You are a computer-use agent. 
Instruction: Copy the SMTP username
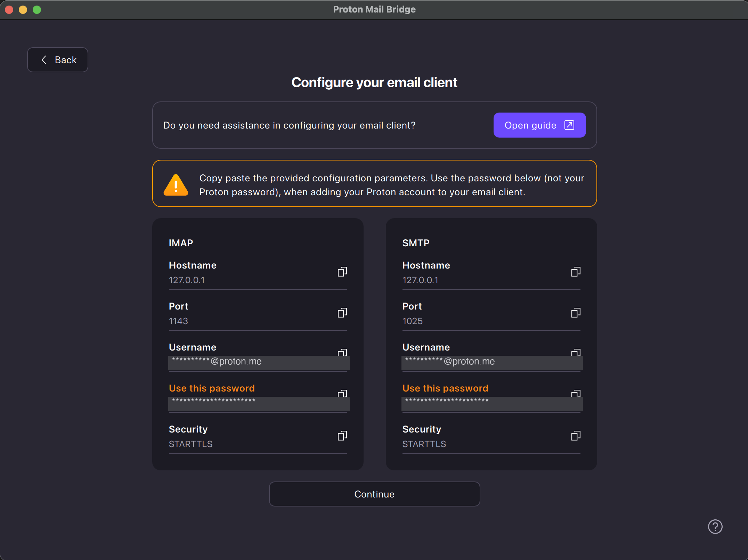pyautogui.click(x=576, y=352)
